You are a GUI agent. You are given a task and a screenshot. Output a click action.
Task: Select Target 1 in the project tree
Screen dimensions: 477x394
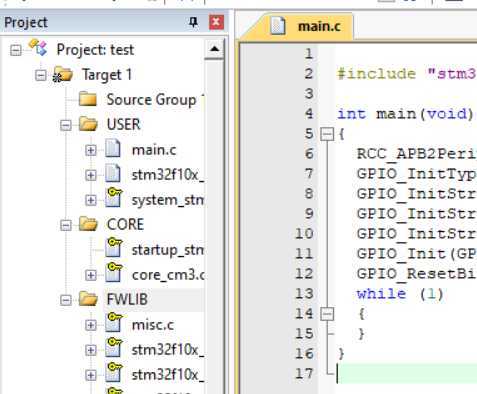coord(107,75)
